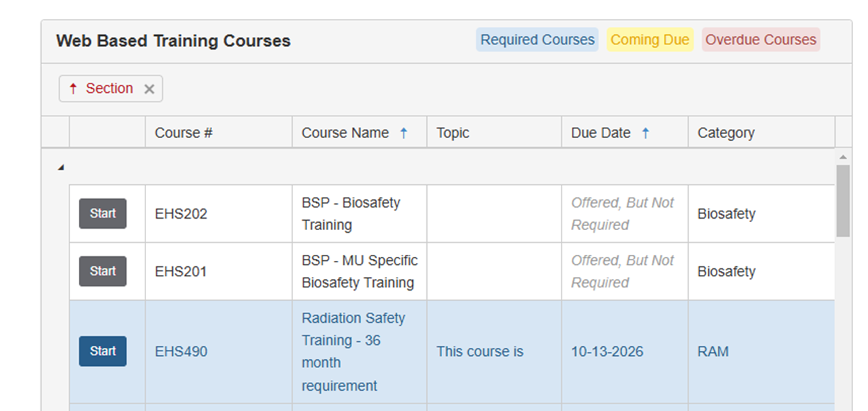Sort by the Category column header

point(726,133)
